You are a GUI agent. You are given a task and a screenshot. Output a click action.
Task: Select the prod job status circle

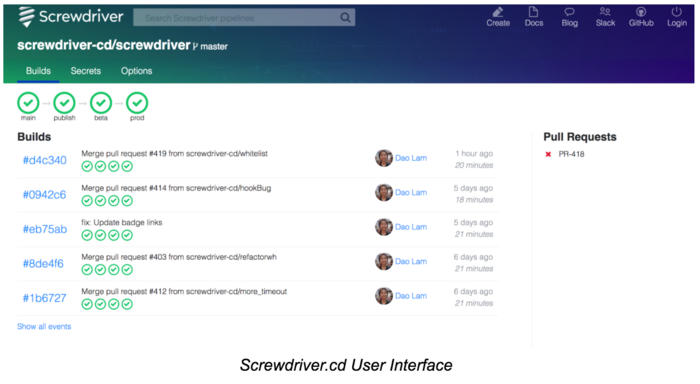(137, 103)
